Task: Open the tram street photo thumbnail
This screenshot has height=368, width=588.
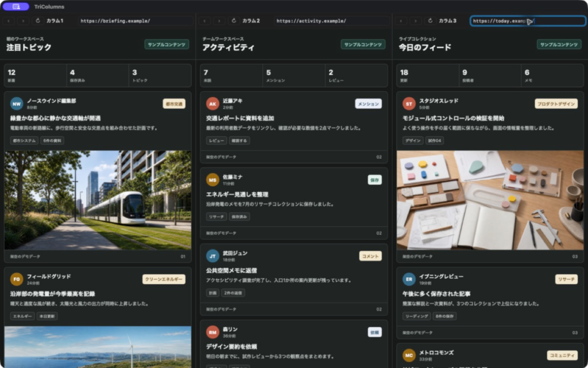Action: (x=98, y=200)
